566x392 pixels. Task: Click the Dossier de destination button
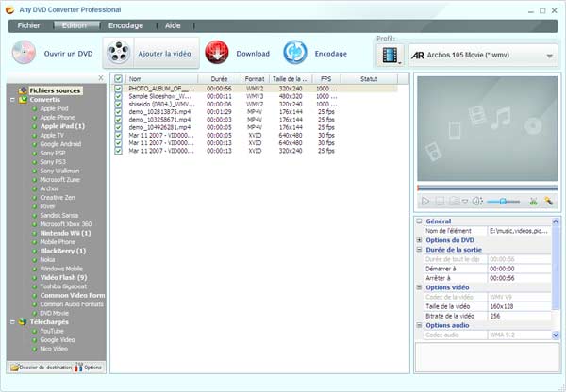click(41, 367)
